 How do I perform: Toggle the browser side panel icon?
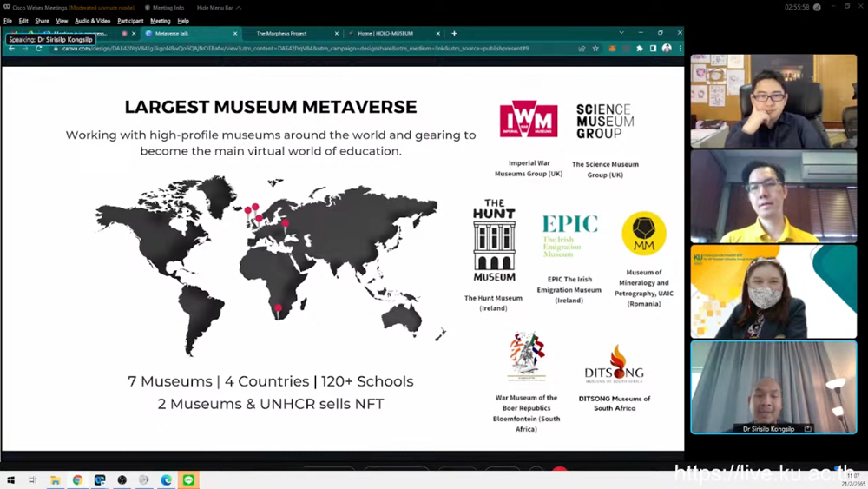(x=654, y=49)
